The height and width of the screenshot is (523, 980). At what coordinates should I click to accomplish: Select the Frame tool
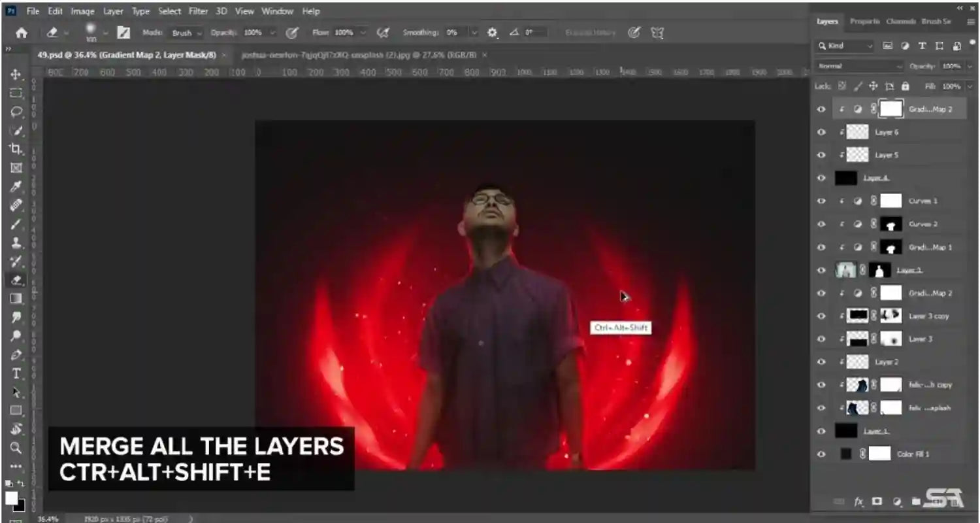click(16, 168)
